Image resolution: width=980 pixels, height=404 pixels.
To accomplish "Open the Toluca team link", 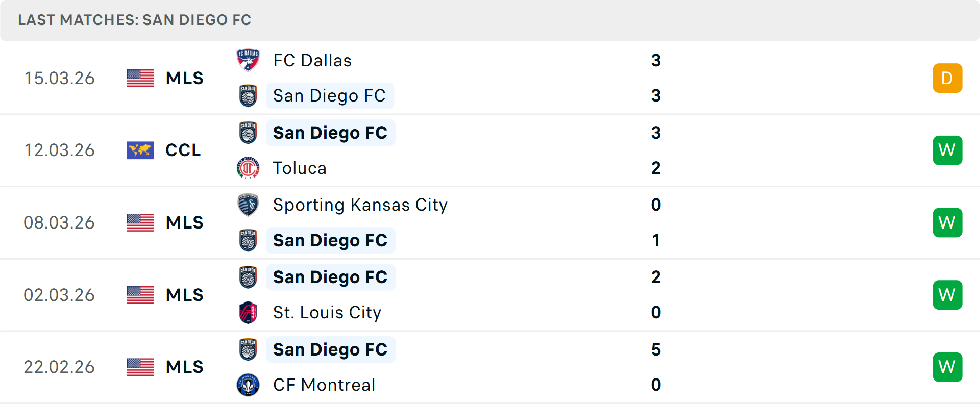I will (x=300, y=168).
